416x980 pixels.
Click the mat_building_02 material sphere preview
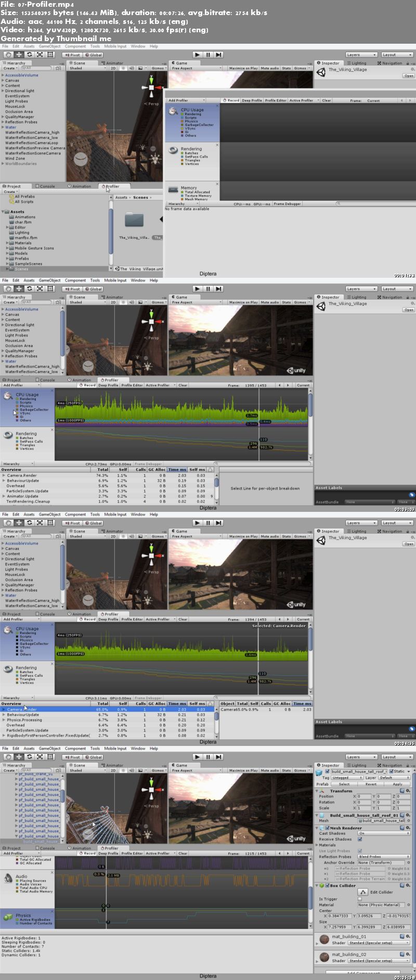click(324, 957)
